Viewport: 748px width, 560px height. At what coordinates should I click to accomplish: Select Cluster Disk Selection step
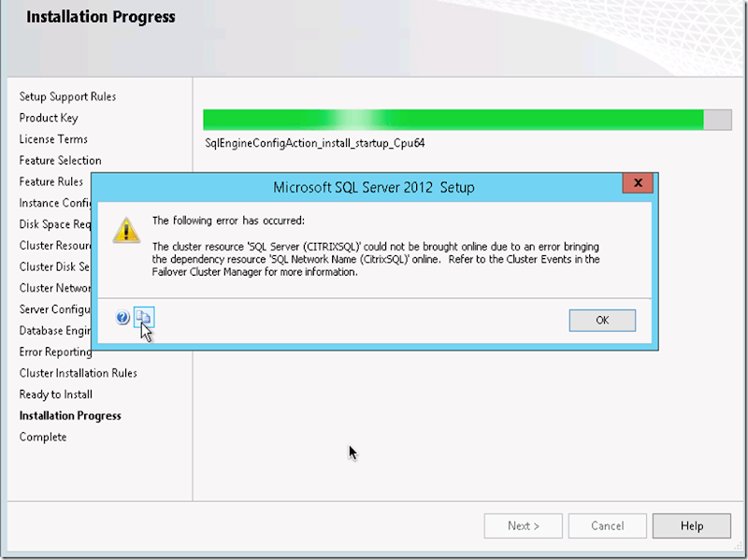coord(55,266)
